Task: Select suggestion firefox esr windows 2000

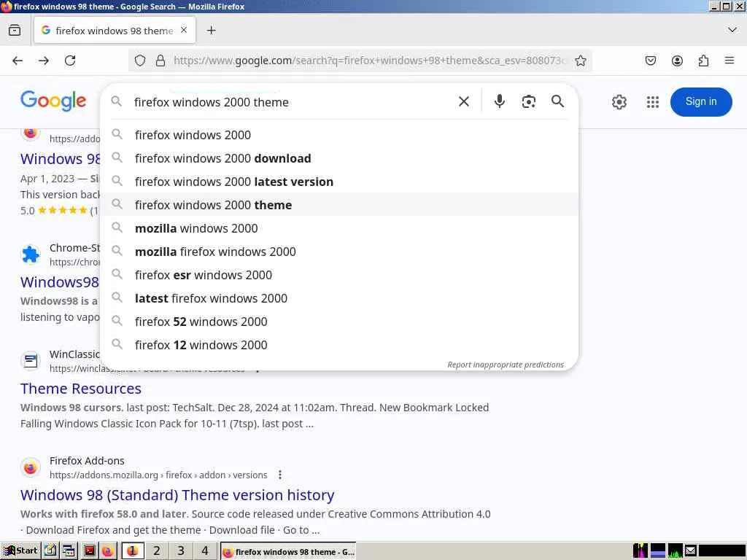Action: tap(340, 275)
